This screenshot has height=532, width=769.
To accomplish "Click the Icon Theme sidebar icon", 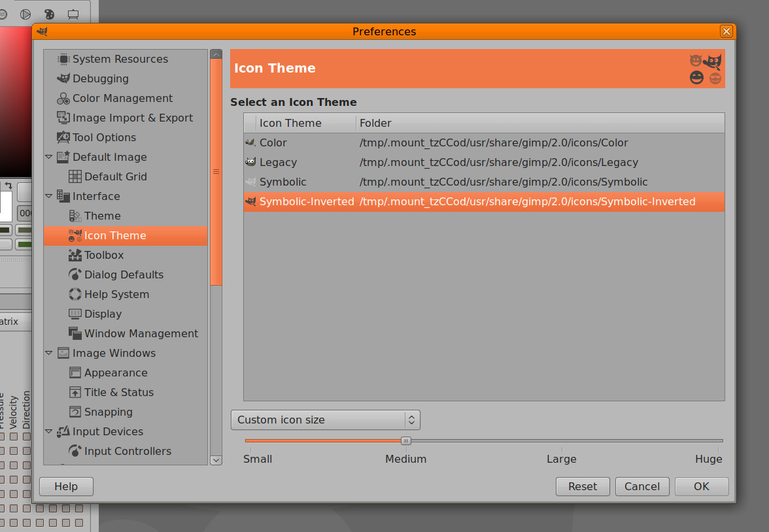I will (75, 235).
